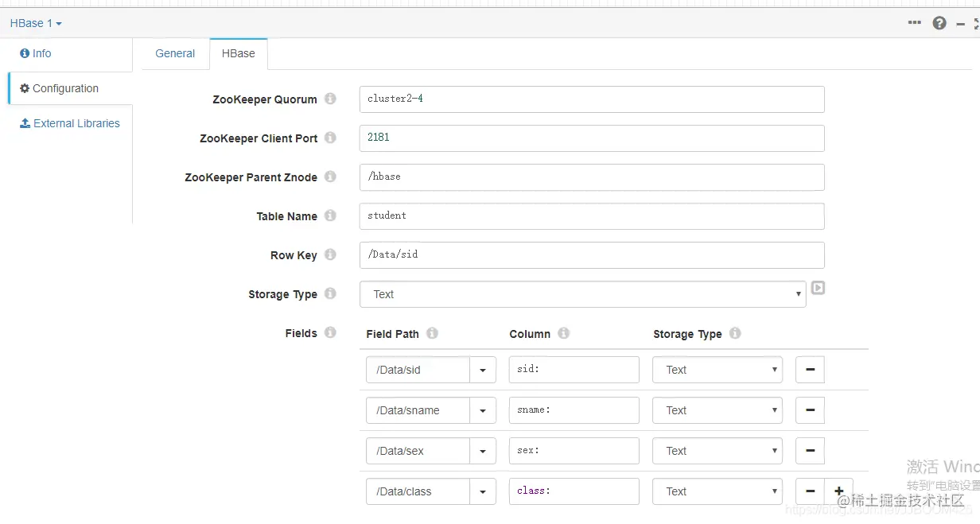980x524 pixels.
Task: Switch to the General tab
Action: coord(175,53)
